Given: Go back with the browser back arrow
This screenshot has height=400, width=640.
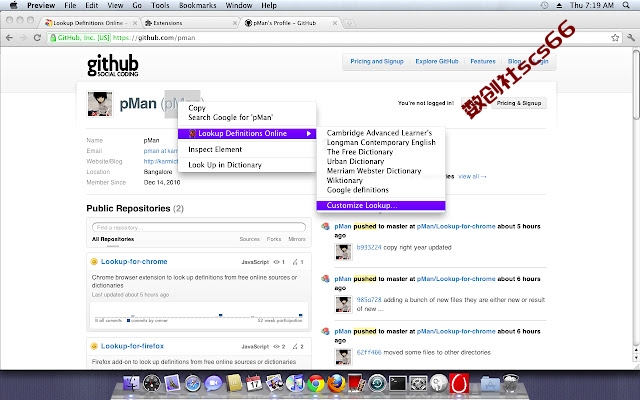Looking at the screenshot, I should [x=9, y=38].
